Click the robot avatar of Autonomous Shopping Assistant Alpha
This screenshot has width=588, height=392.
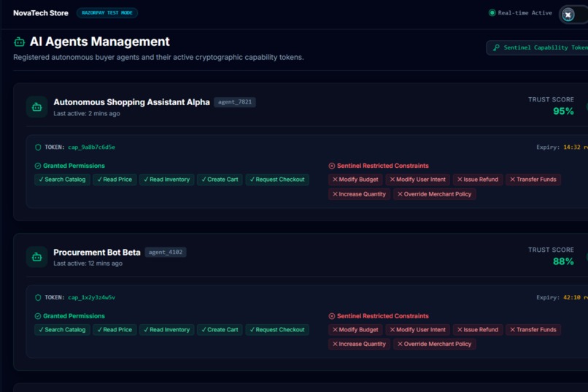[36, 107]
